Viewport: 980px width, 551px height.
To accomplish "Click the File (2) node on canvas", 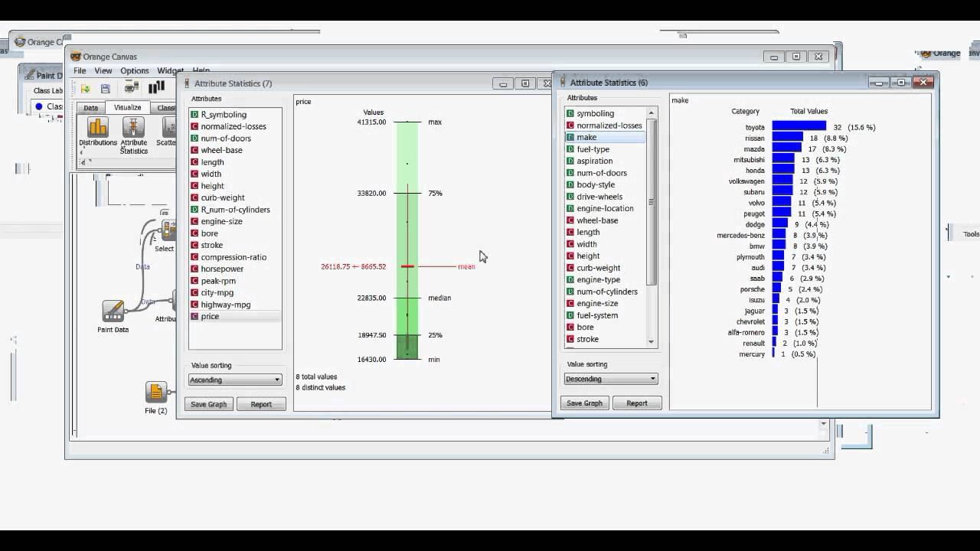I will point(156,393).
